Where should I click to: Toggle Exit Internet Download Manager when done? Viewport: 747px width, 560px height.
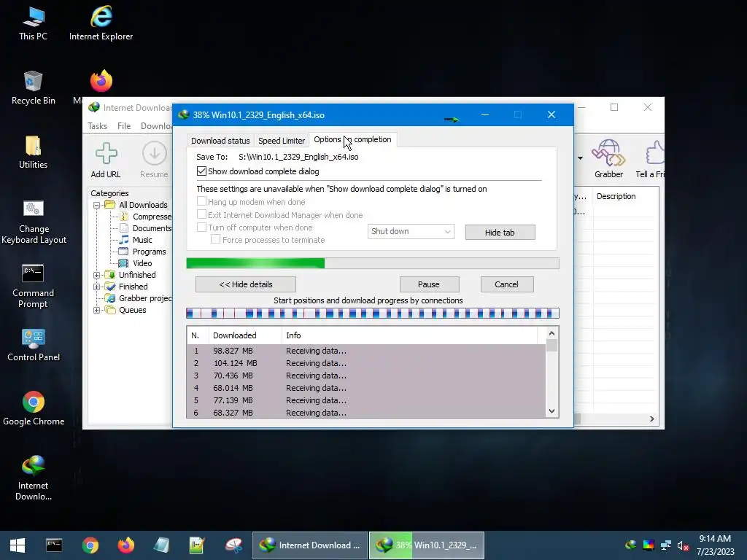pyautogui.click(x=201, y=214)
